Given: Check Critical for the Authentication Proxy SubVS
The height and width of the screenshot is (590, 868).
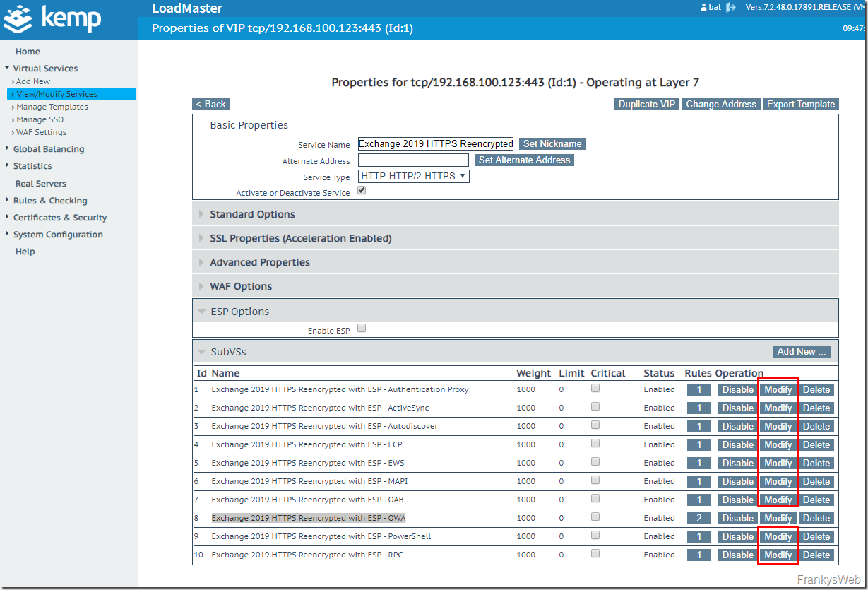Looking at the screenshot, I should tap(595, 389).
